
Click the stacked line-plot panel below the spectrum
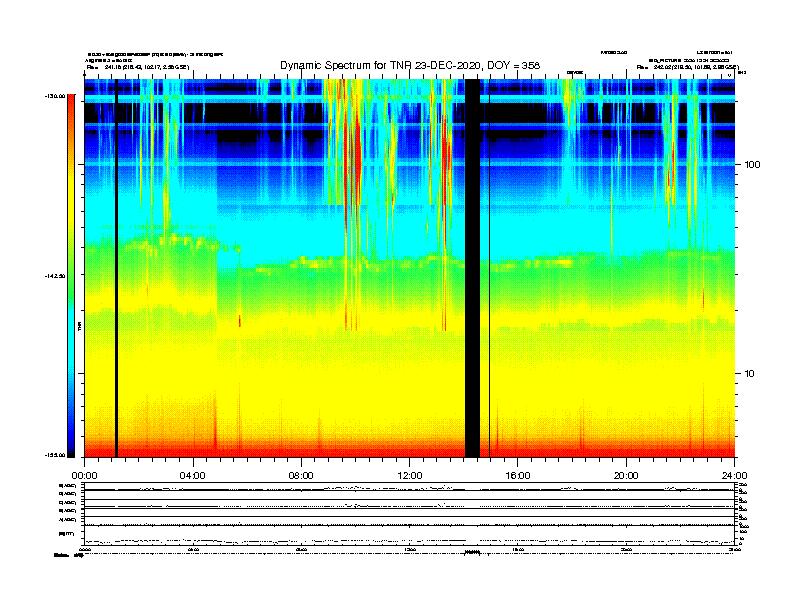pyautogui.click(x=410, y=513)
